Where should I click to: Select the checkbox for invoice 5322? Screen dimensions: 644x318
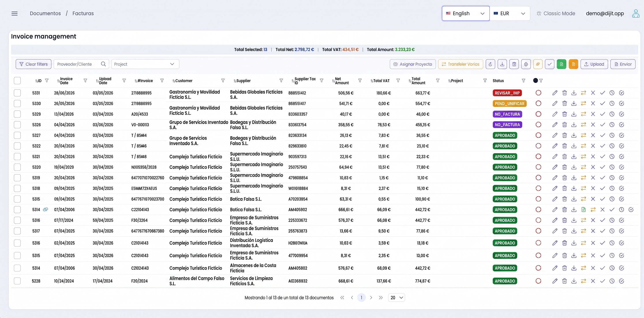tap(17, 146)
